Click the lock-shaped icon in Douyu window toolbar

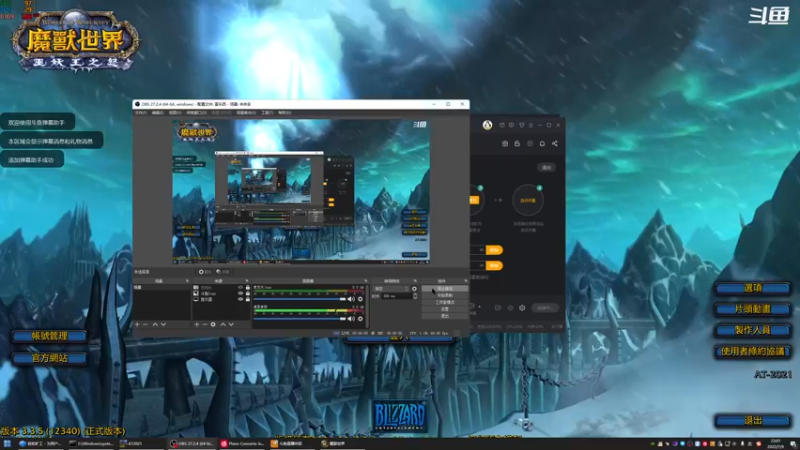tap(517, 143)
